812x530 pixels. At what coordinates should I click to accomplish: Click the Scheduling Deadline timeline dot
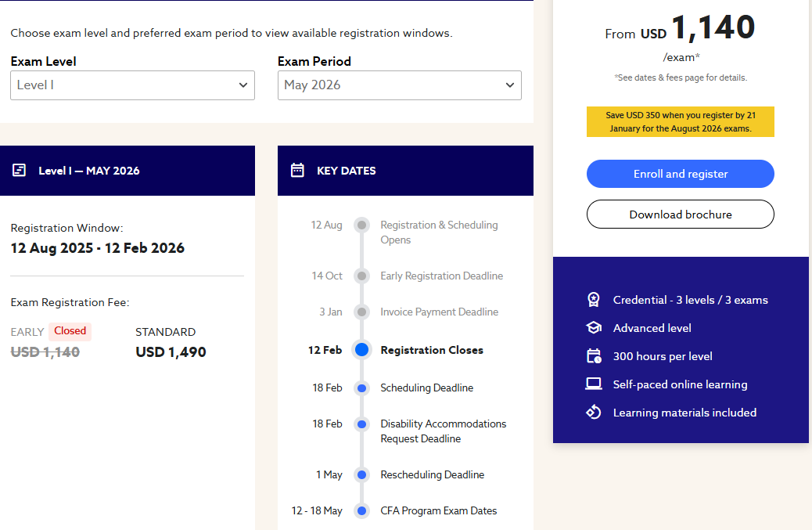click(361, 388)
